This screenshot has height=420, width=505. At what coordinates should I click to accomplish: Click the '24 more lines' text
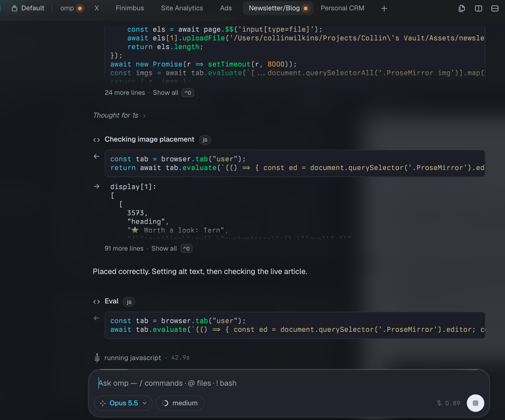pyautogui.click(x=125, y=93)
